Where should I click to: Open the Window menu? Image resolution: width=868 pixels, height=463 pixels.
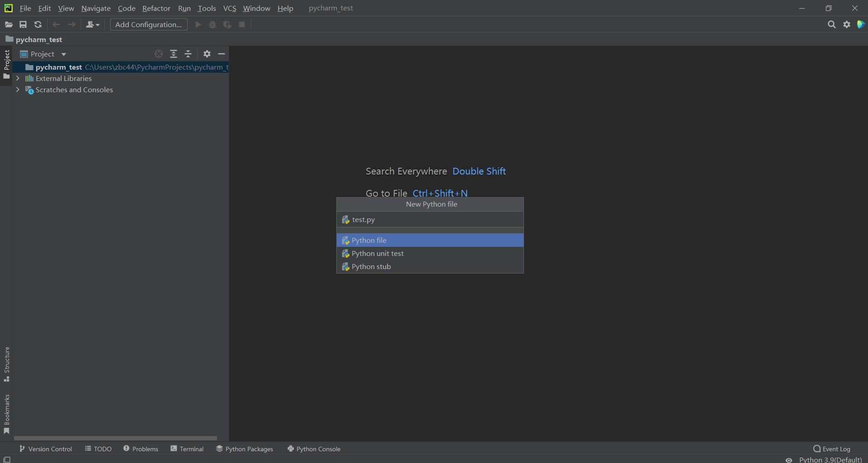pyautogui.click(x=256, y=8)
